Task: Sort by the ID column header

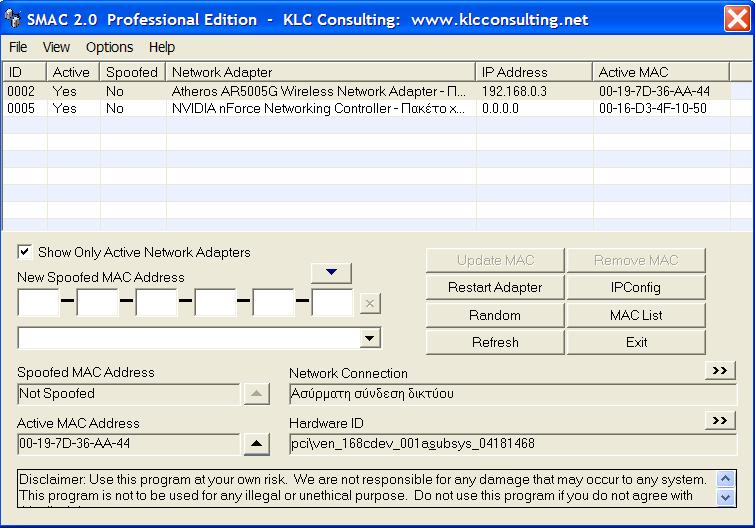Action: click(x=25, y=72)
